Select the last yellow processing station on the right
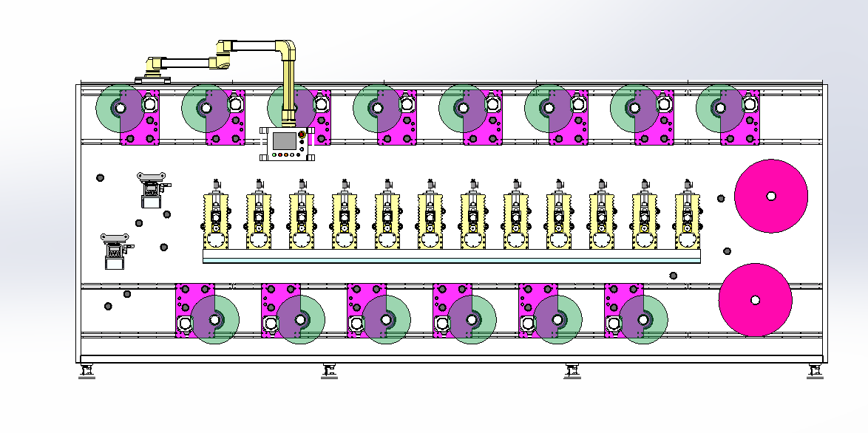868x433 pixels. coord(688,215)
